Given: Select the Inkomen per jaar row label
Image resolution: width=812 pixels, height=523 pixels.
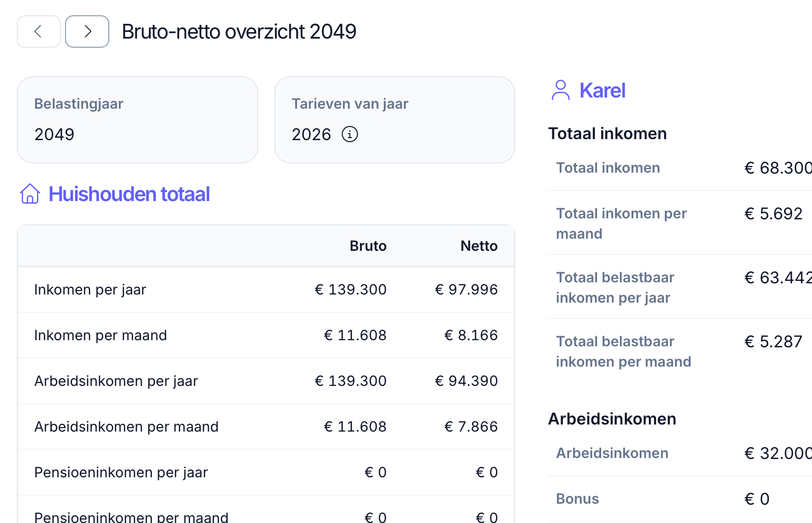Looking at the screenshot, I should click(x=90, y=289).
